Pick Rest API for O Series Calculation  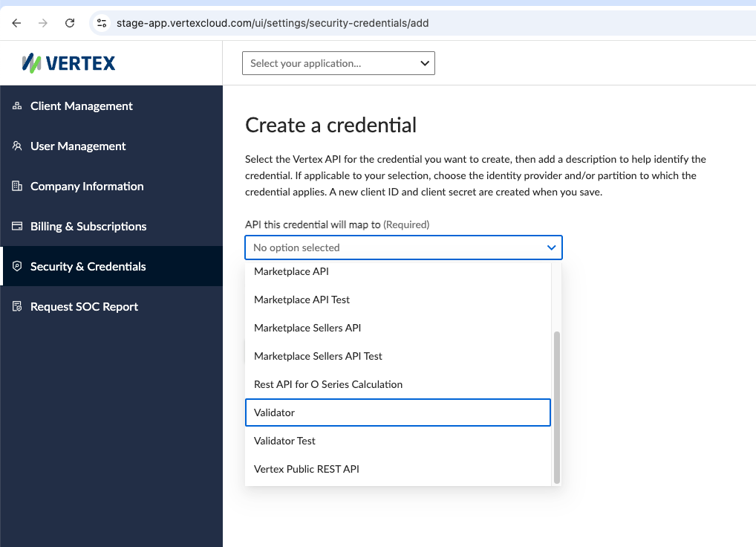[398, 384]
